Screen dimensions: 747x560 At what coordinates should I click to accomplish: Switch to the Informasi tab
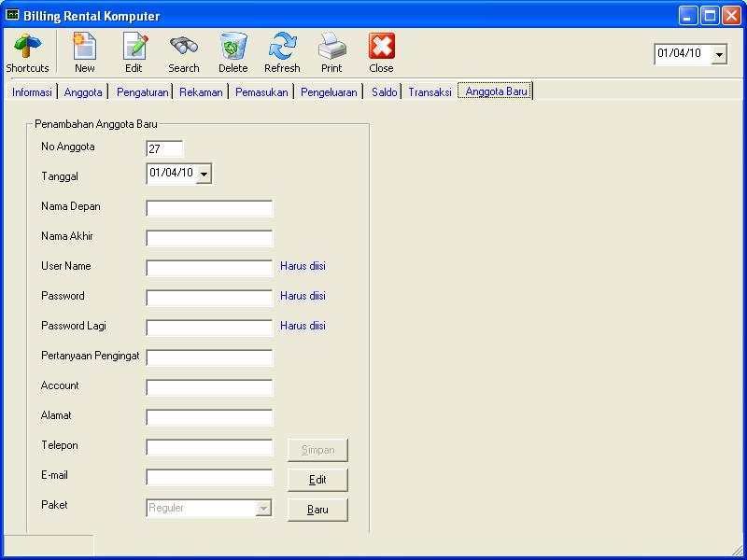tap(32, 92)
